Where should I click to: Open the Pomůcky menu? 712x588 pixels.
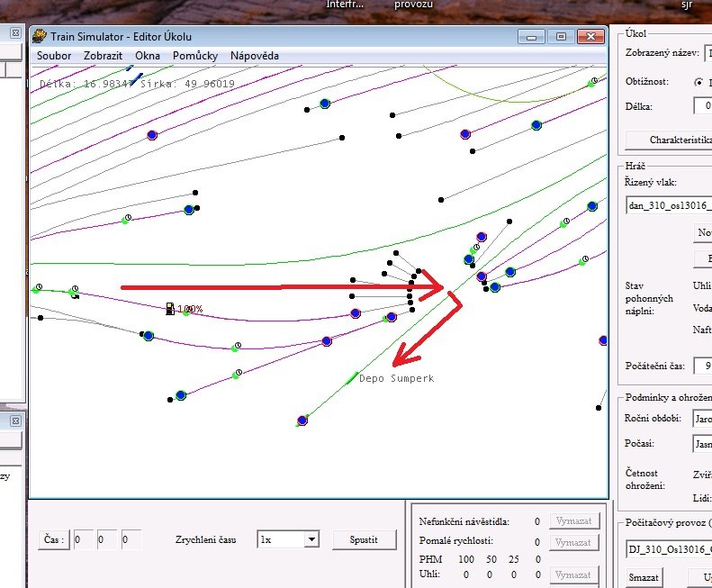195,56
